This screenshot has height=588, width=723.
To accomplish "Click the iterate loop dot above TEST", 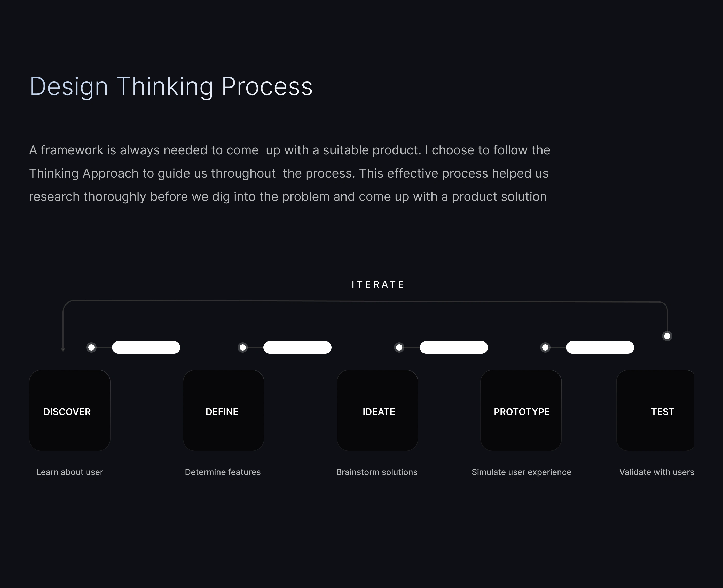I will tap(667, 336).
